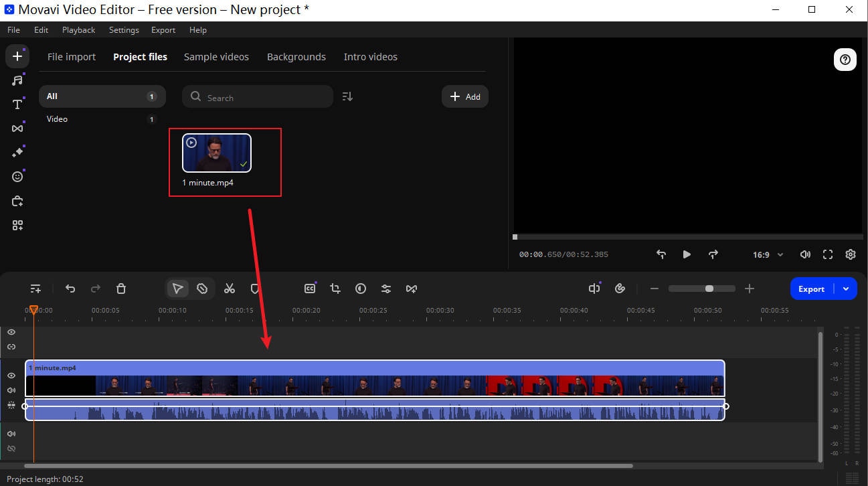Open the Stickers panel with smiley icon

pos(17,177)
